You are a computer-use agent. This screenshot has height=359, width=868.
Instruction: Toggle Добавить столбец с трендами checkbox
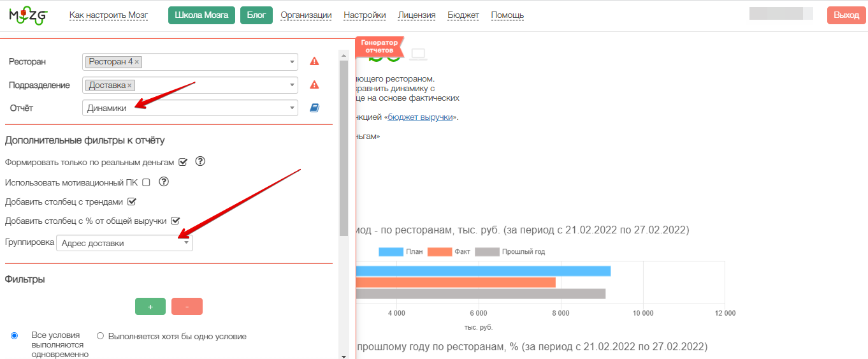pos(132,201)
